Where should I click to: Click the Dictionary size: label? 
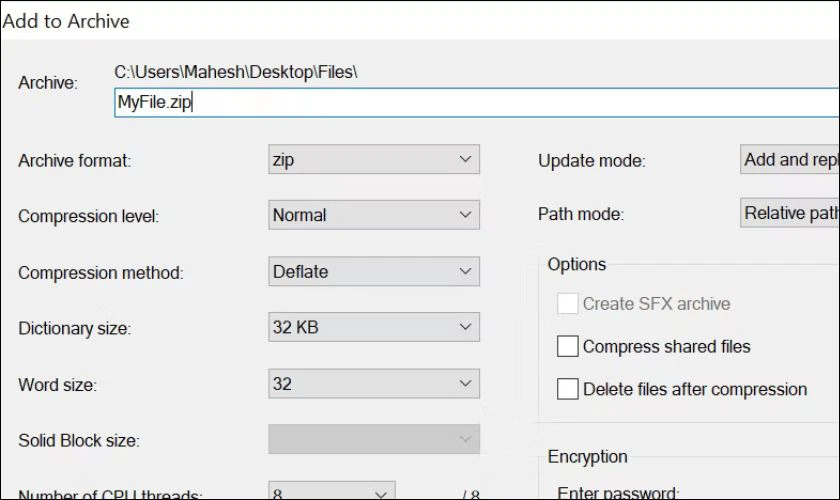(x=74, y=329)
